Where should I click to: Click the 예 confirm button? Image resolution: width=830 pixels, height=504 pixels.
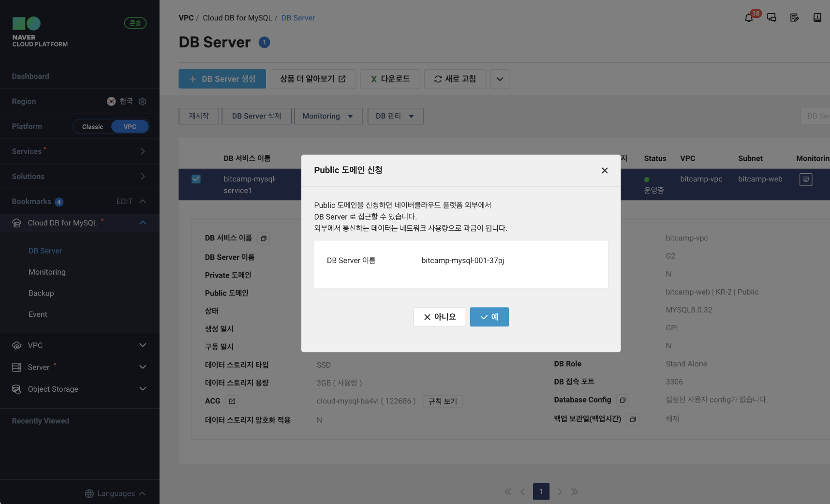point(489,317)
